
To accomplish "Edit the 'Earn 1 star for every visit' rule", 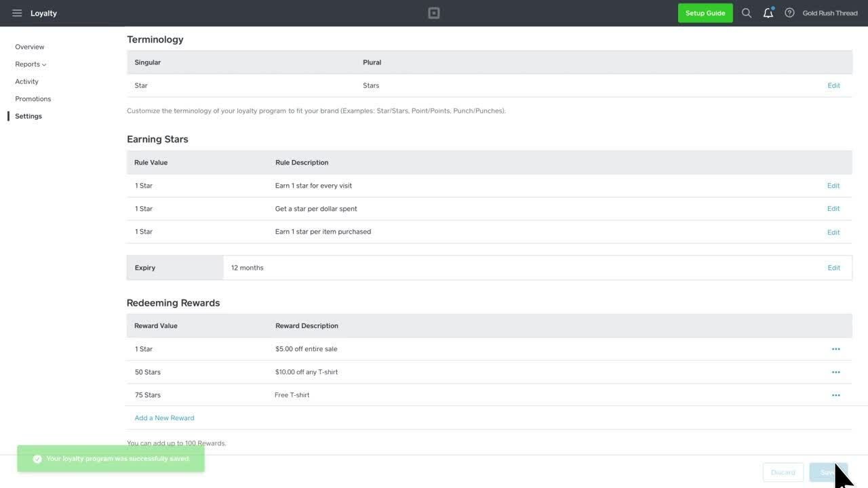I will point(833,186).
